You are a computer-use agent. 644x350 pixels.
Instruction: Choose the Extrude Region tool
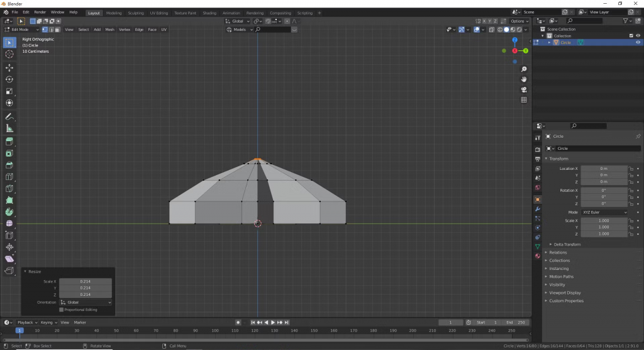tap(9, 141)
